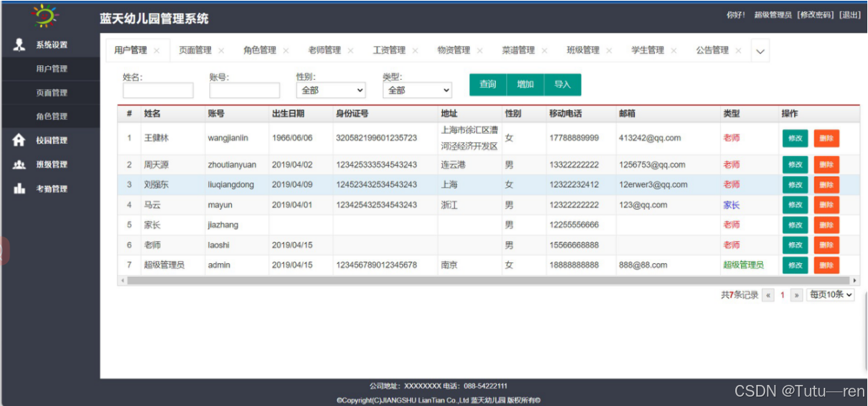Viewport: 868px width, 406px height.
Task: Expand 系统设置 sidebar section
Action: click(51, 45)
